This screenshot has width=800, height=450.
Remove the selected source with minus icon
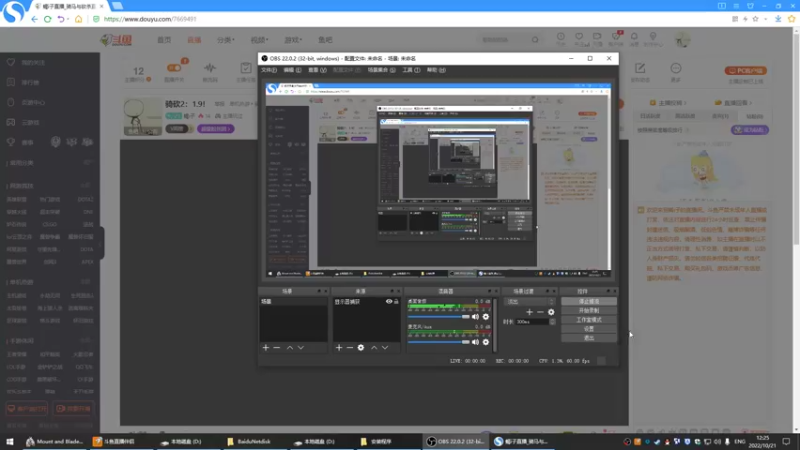coord(349,347)
